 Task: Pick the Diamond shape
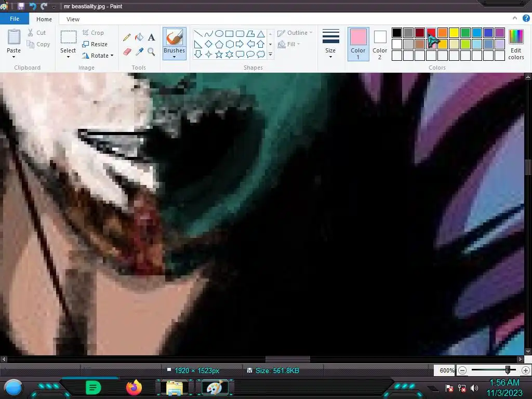coord(209,44)
